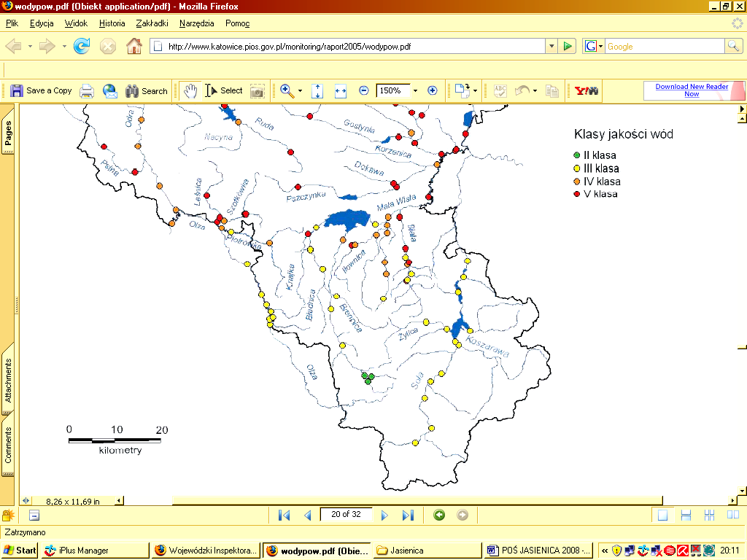Screen dimensions: 747x560
Task: Open the Edycja menu
Action: coord(42,23)
